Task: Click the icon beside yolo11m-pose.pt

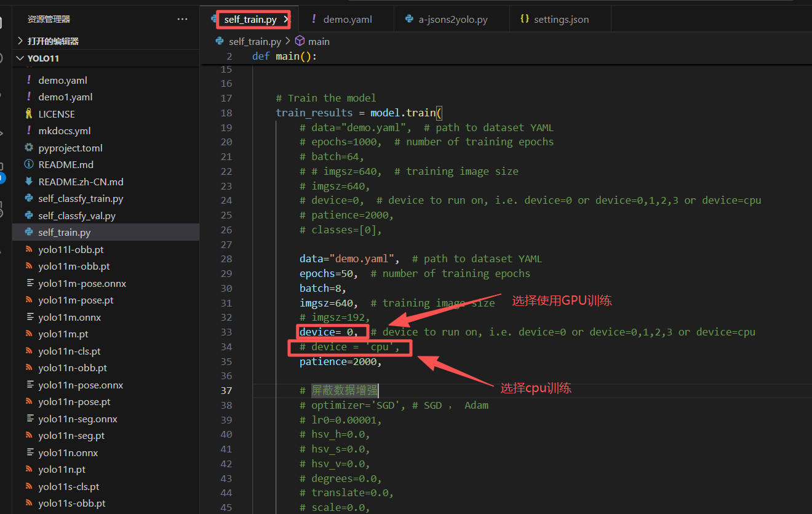Action: (28, 300)
